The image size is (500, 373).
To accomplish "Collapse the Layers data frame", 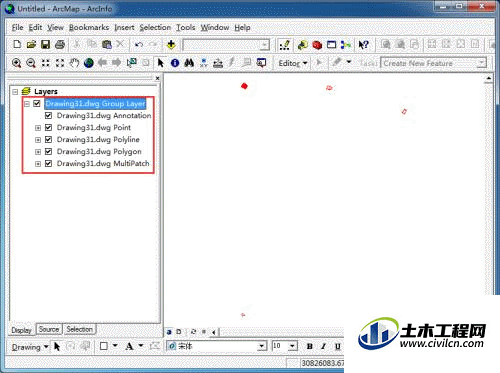I will [15, 91].
